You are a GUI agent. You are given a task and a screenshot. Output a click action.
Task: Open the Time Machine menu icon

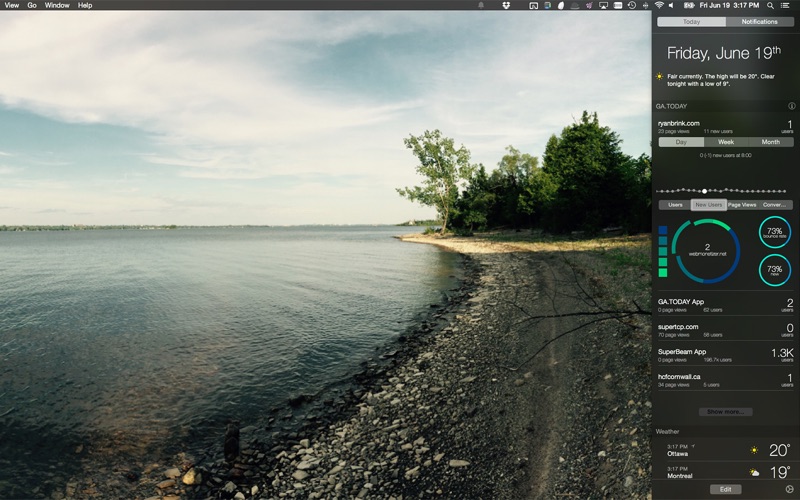[x=632, y=5]
